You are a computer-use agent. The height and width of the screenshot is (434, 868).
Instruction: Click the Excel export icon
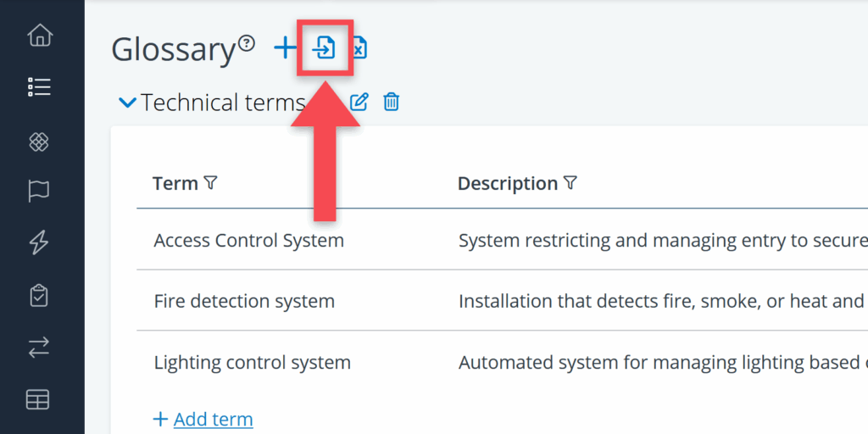point(359,48)
